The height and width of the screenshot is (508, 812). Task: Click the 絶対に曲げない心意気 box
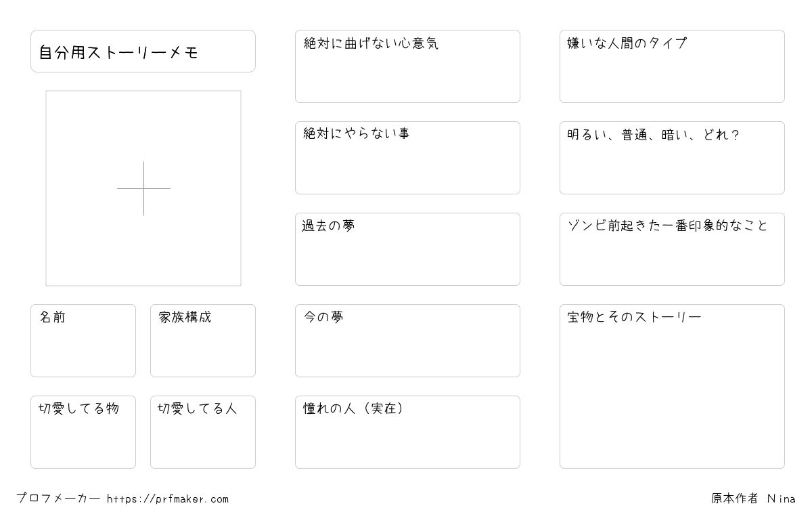coord(407,66)
